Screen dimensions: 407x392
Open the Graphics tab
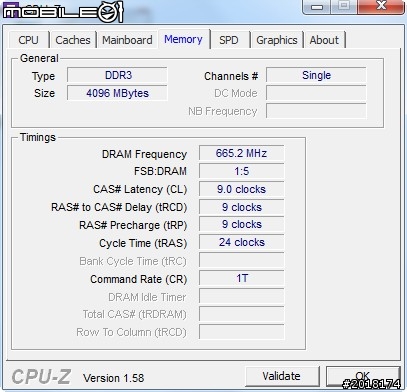click(277, 40)
